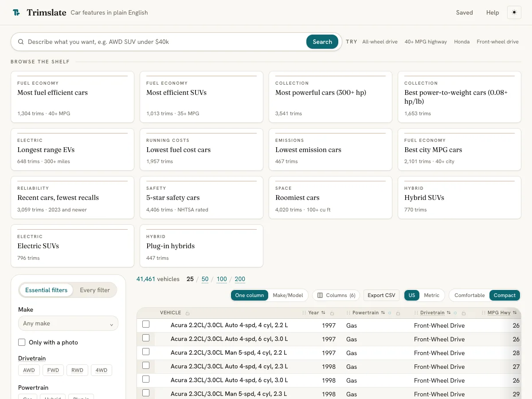
Task: Toggle the FWD drivetrain filter chip
Action: coord(53,370)
